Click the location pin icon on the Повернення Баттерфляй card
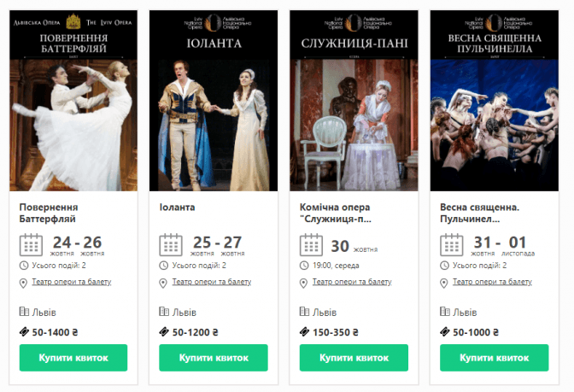The width and height of the screenshot is (574, 392). (24, 282)
